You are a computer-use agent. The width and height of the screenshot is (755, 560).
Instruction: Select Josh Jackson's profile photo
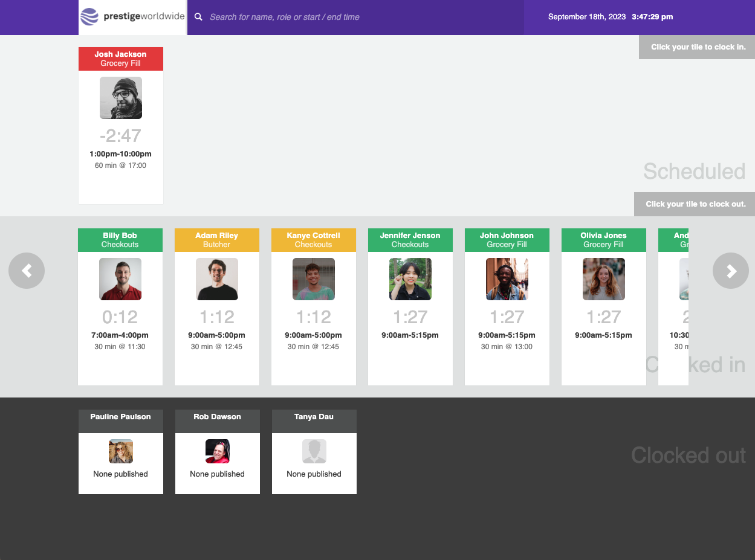[x=121, y=98]
